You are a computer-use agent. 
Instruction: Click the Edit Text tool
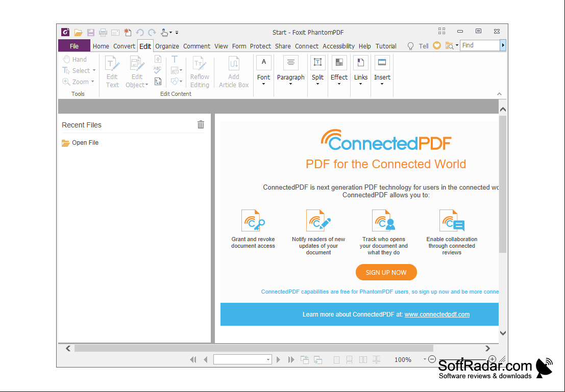tap(112, 72)
